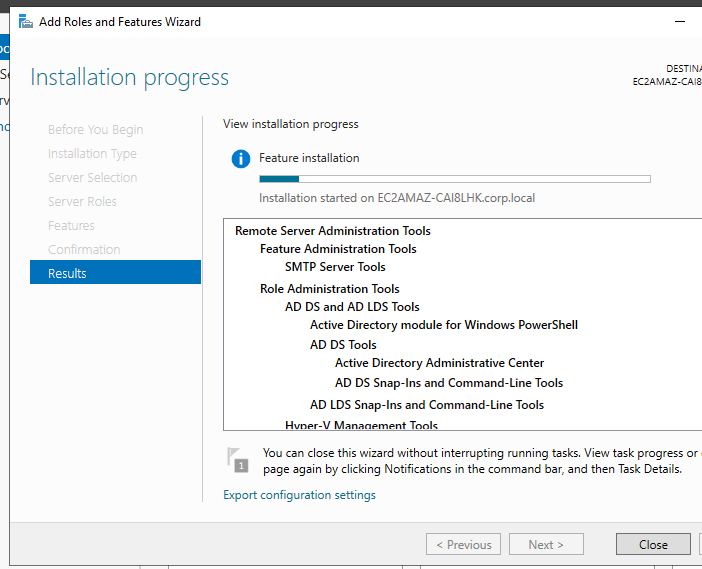Viewport: 702px width, 569px height.
Task: Select the Confirmation step in sidebar
Action: [84, 249]
